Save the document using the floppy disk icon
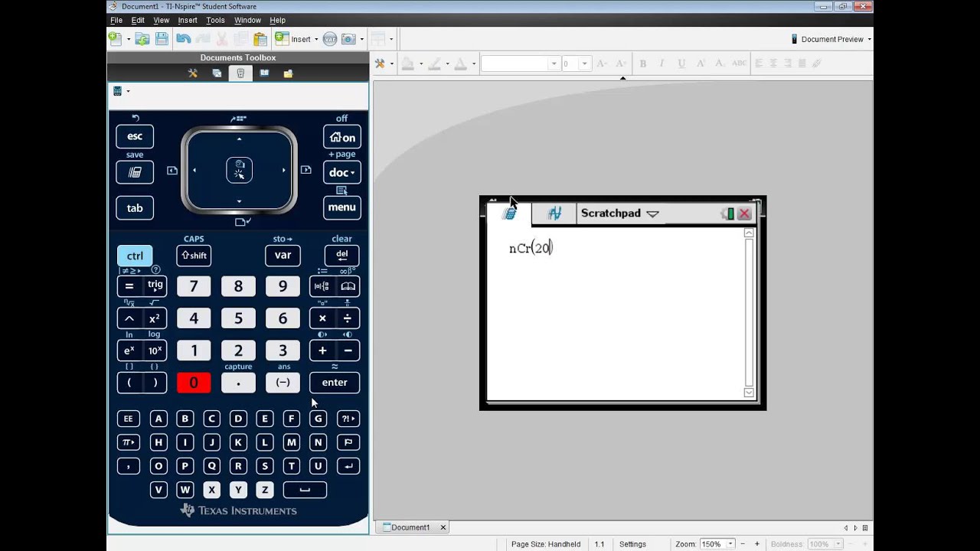Image resolution: width=980 pixels, height=551 pixels. click(x=162, y=39)
